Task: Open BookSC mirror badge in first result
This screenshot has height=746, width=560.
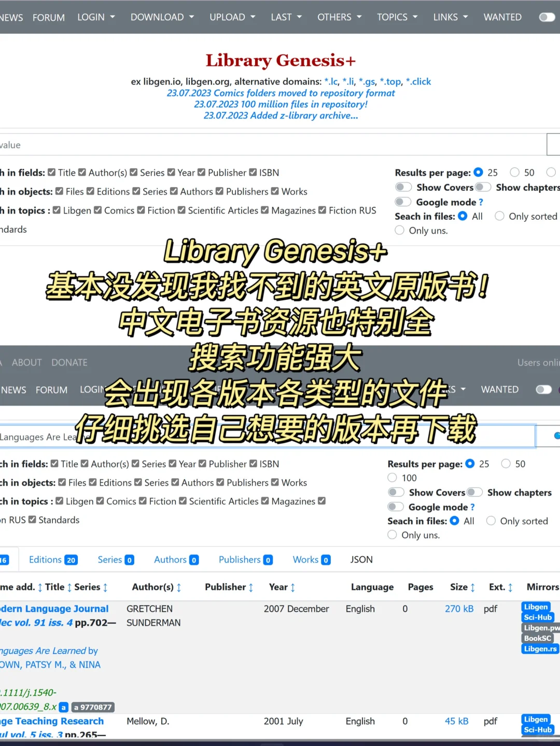Action: (x=538, y=638)
